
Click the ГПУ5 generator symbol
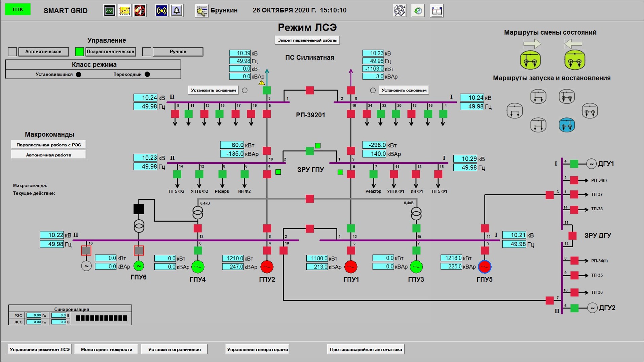[x=485, y=267]
